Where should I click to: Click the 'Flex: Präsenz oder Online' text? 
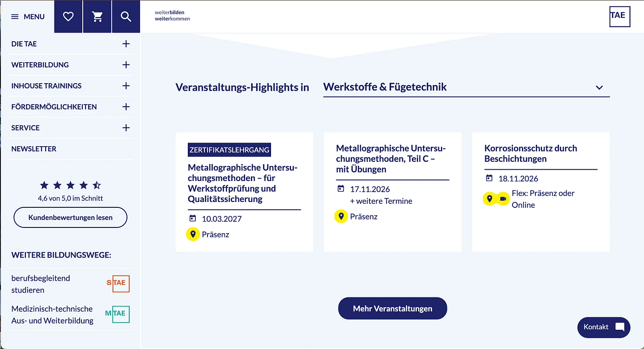tap(543, 199)
